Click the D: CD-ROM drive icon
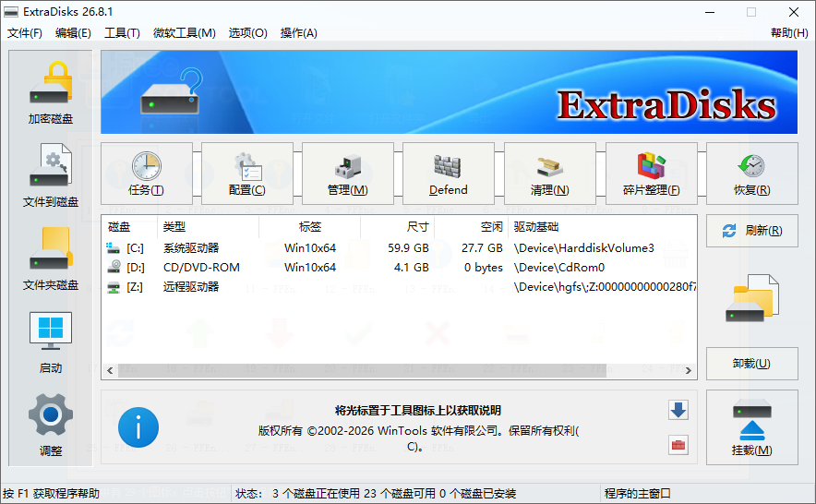816x504 pixels. coord(113,267)
